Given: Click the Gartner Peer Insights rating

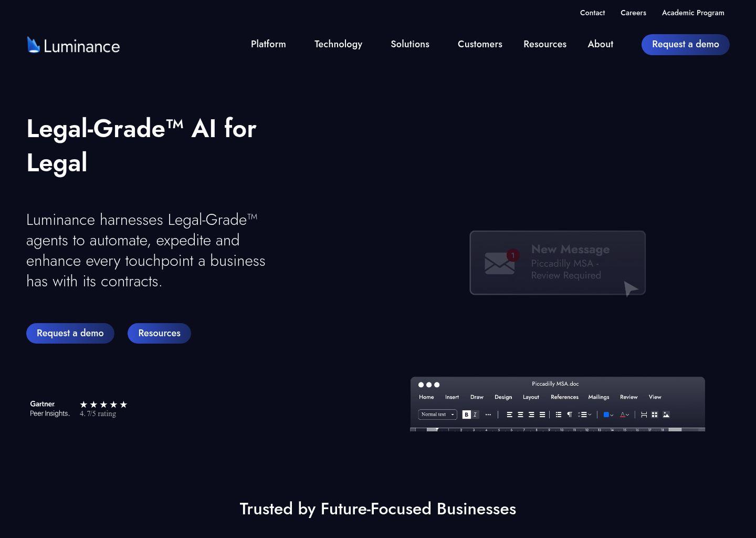Looking at the screenshot, I should point(79,409).
